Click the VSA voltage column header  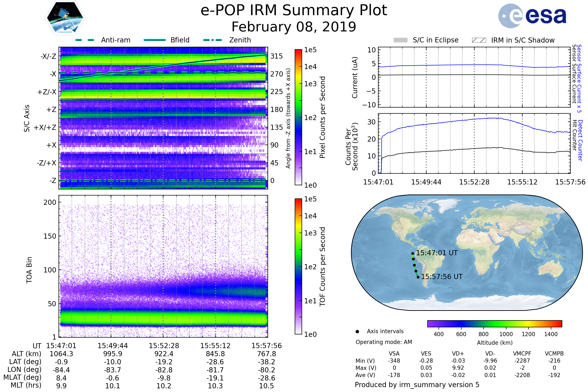(x=394, y=354)
